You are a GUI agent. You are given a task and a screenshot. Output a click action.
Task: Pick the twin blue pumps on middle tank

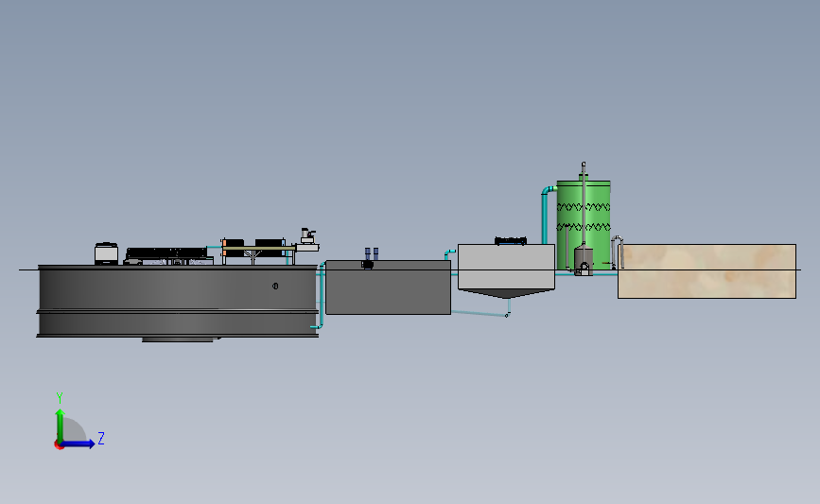tap(372, 253)
